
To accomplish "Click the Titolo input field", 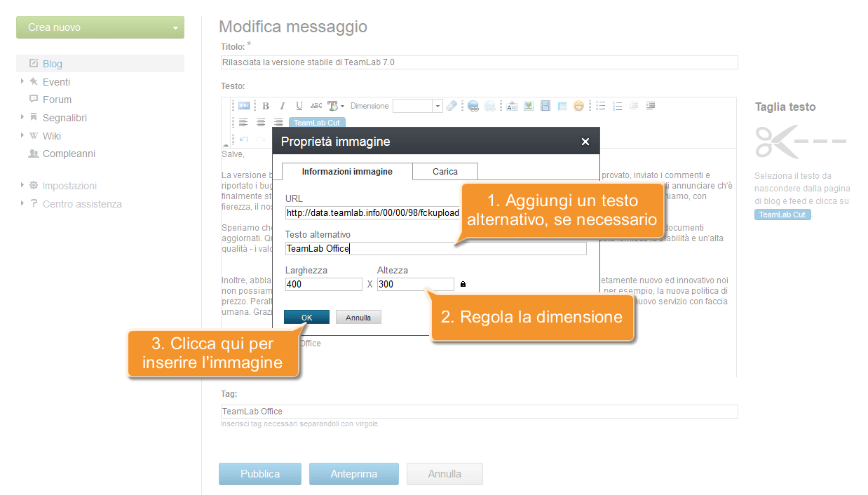I will coord(479,62).
